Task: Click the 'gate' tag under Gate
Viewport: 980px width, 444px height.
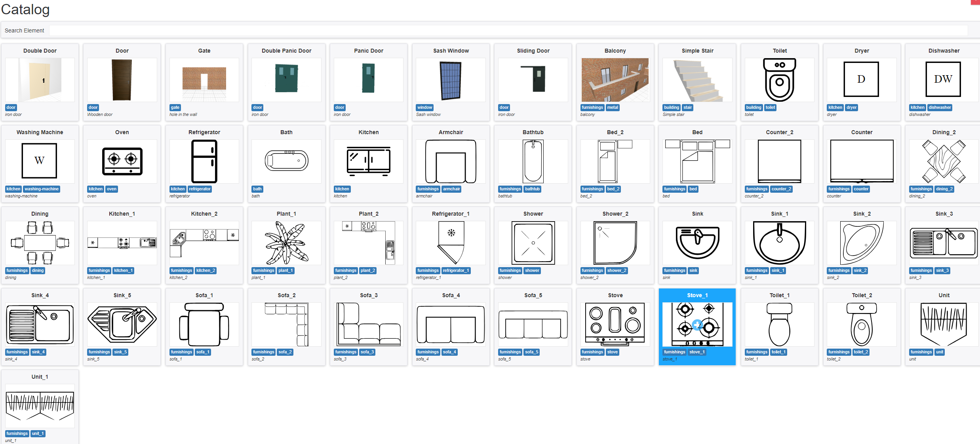Action: tap(175, 108)
